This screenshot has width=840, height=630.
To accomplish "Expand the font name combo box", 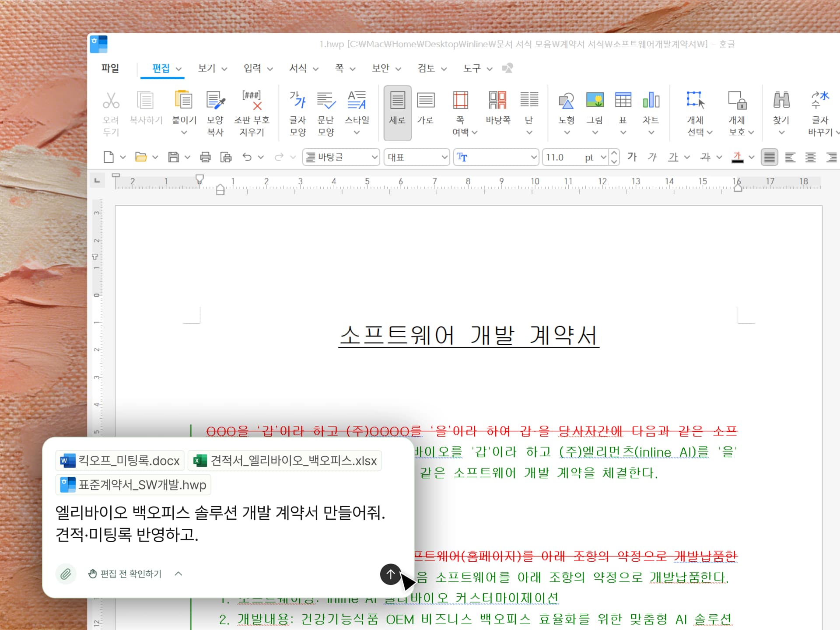I will [x=533, y=157].
